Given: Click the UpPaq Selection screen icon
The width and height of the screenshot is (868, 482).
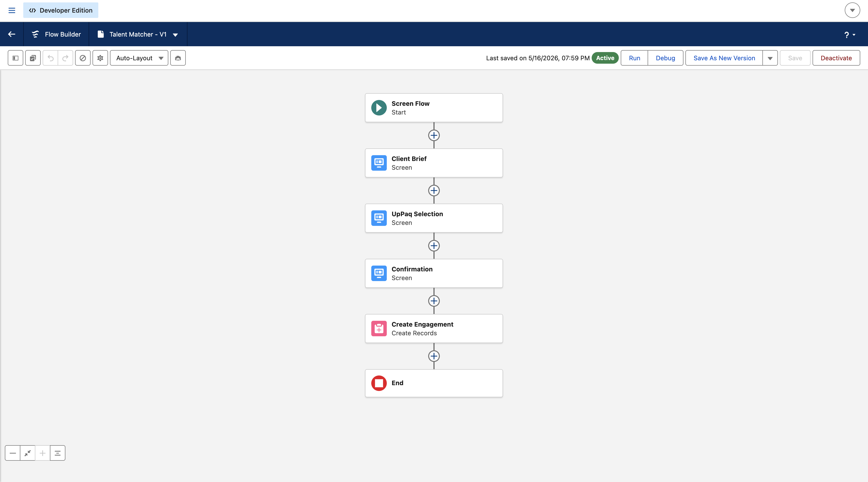Looking at the screenshot, I should 379,218.
